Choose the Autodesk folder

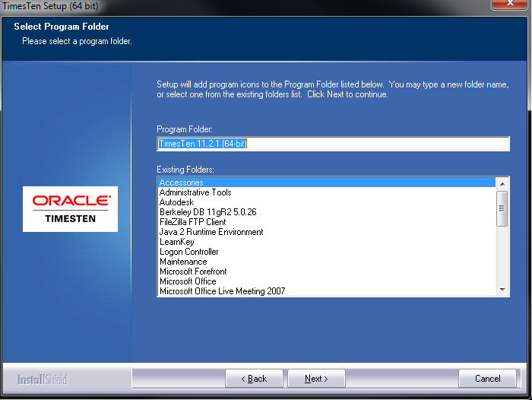coord(327,202)
